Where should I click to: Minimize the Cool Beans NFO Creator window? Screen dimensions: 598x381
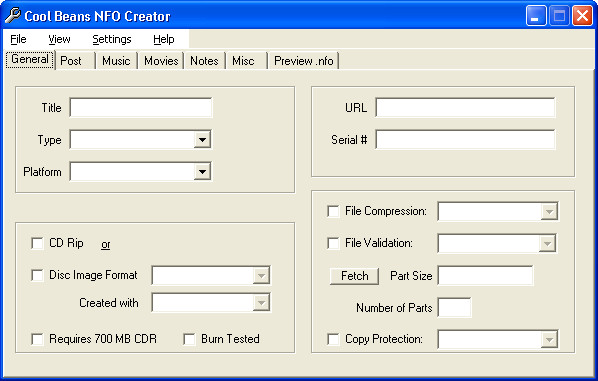tap(536, 16)
